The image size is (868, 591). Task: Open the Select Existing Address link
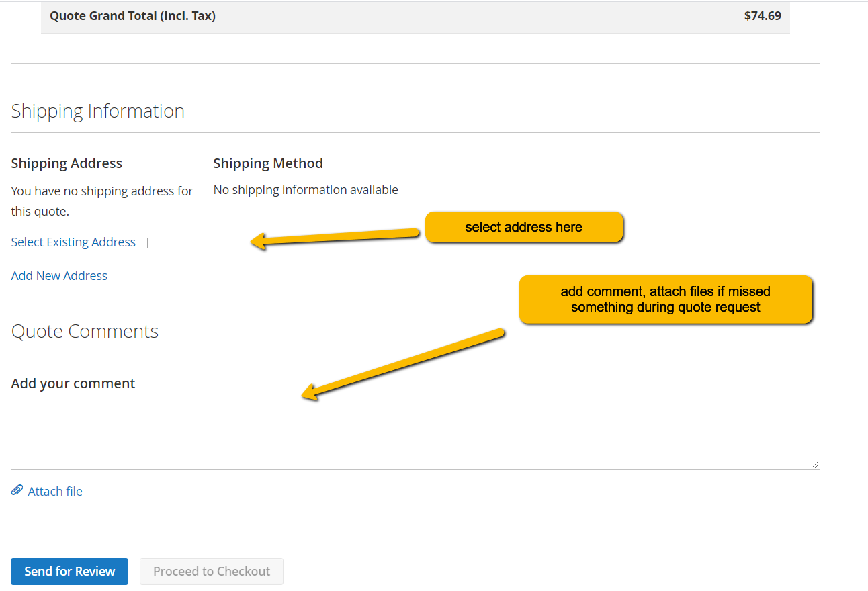(73, 242)
